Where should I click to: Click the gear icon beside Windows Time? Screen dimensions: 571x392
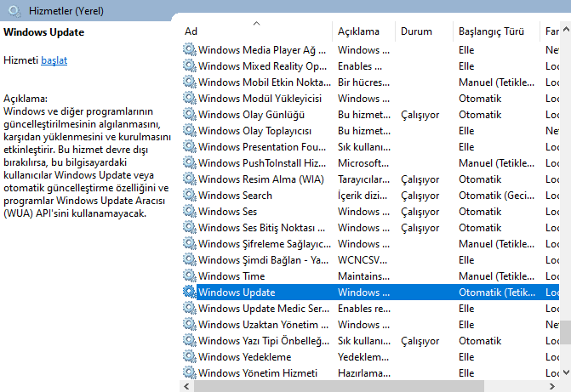[x=190, y=276]
